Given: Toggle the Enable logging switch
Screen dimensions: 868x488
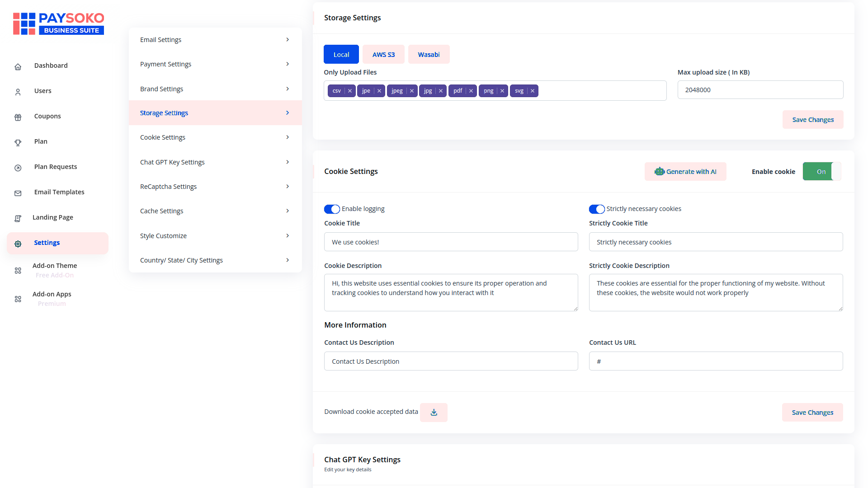Looking at the screenshot, I should click(332, 209).
